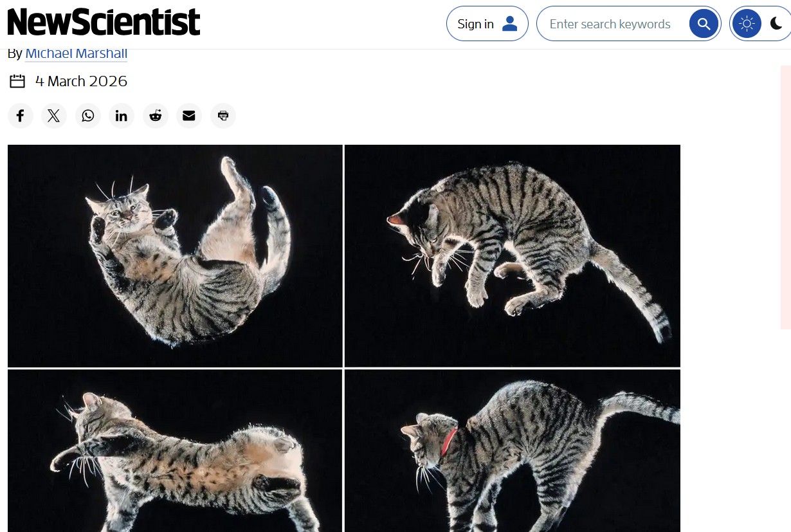Screen dimensions: 791x532
Task: Print the article using printer icon
Action: 223,116
